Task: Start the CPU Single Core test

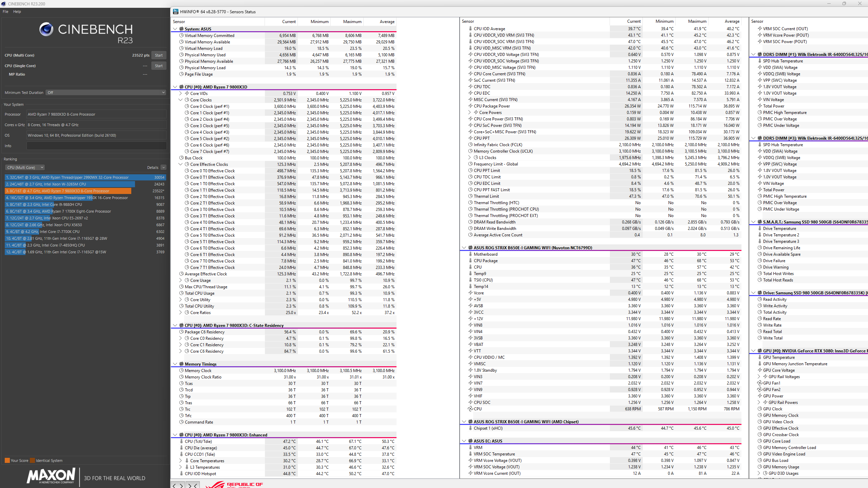Action: [158, 66]
